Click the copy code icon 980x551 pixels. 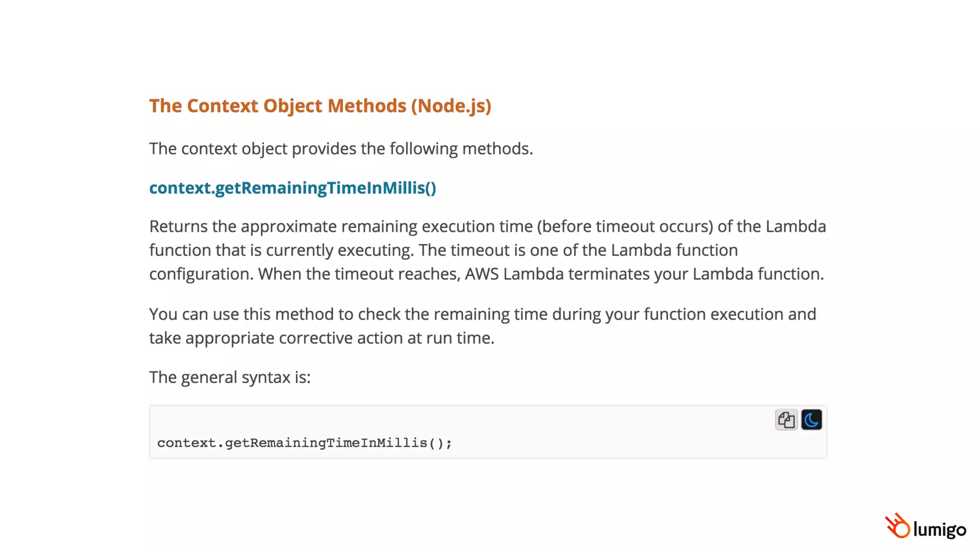(x=786, y=420)
